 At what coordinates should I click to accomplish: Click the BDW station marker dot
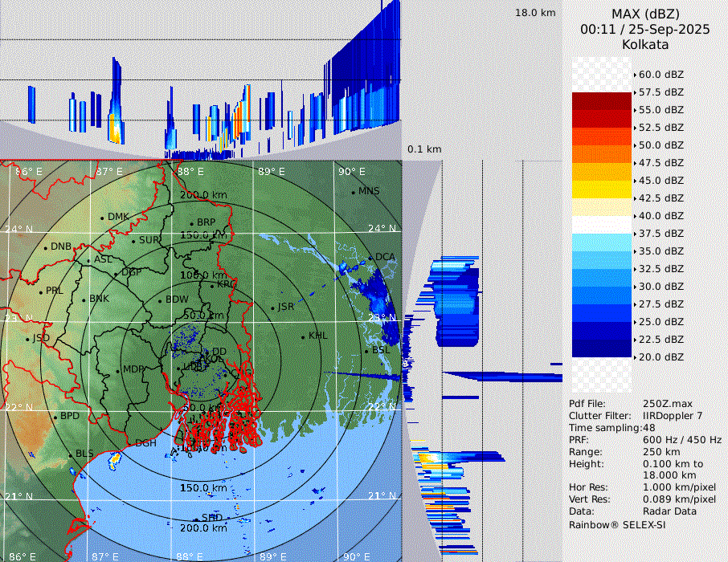(x=161, y=300)
